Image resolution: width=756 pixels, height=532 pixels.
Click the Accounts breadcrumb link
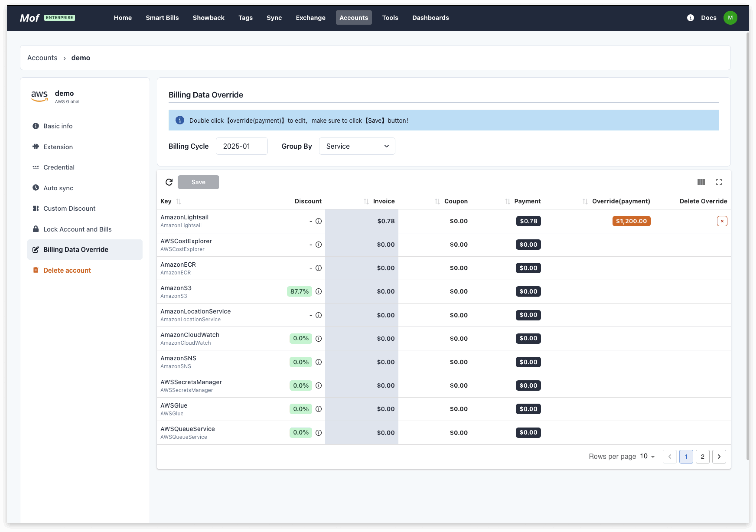pyautogui.click(x=42, y=58)
